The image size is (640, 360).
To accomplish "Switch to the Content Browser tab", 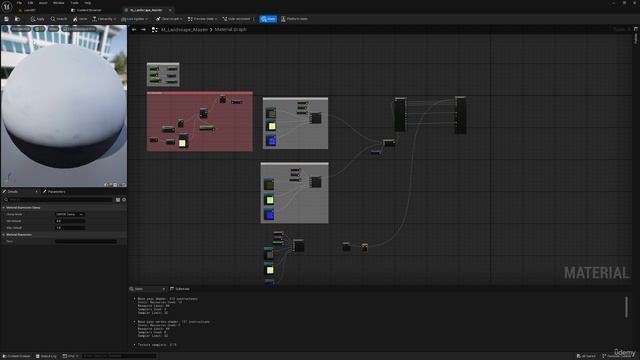I will pos(87,10).
